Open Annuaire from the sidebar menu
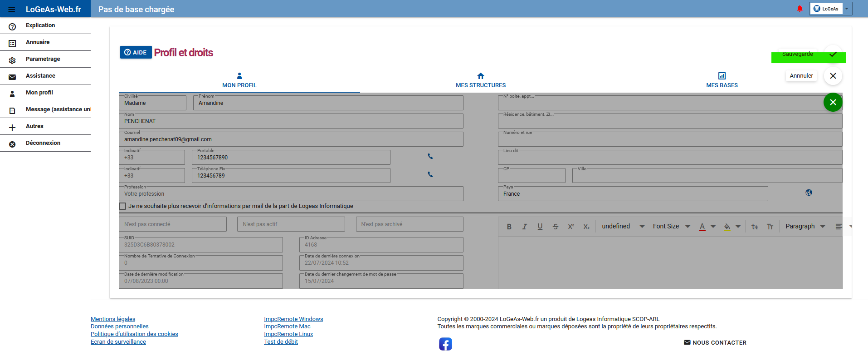This screenshot has width=868, height=361. coord(38,42)
